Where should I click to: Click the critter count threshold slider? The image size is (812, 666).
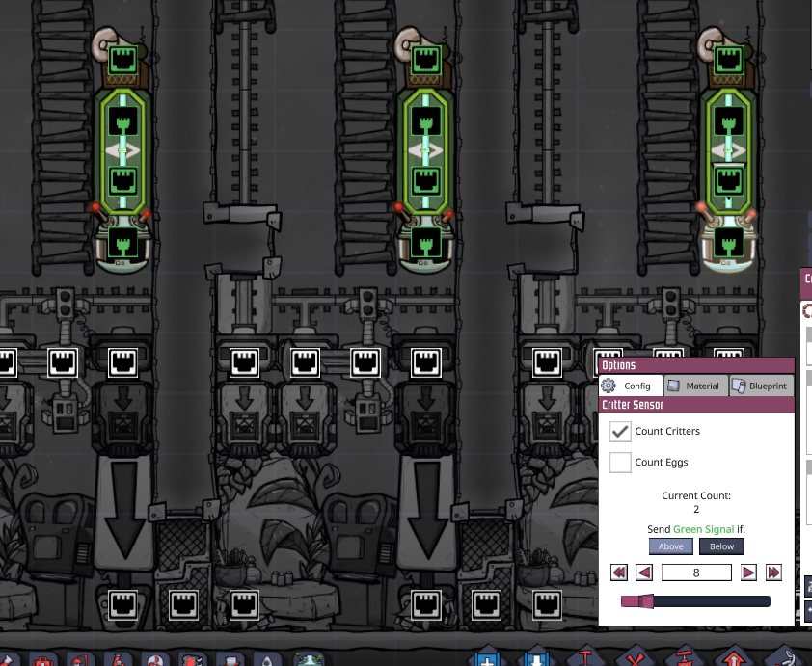696,600
